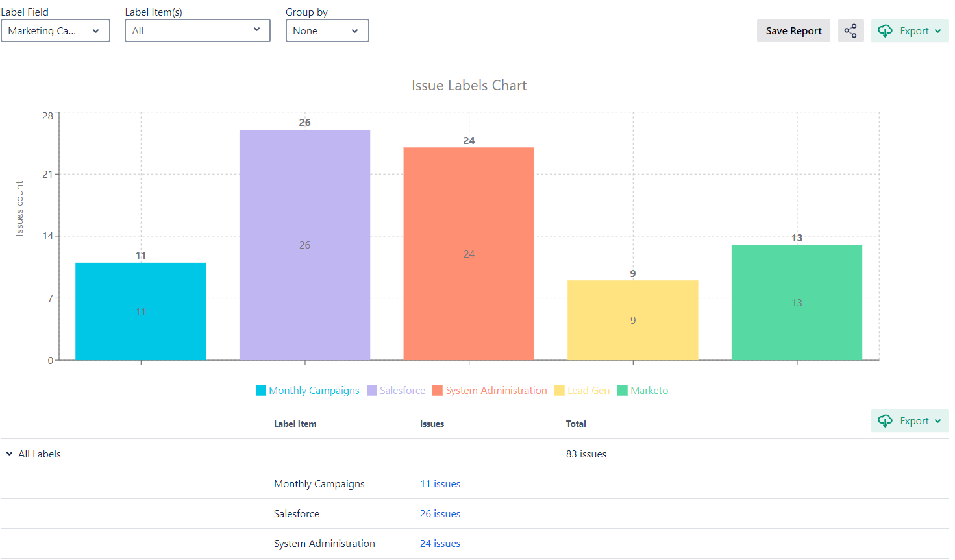Select the cyan Monthly Campaigns legend marker
This screenshot has height=560, width=955.
(261, 390)
